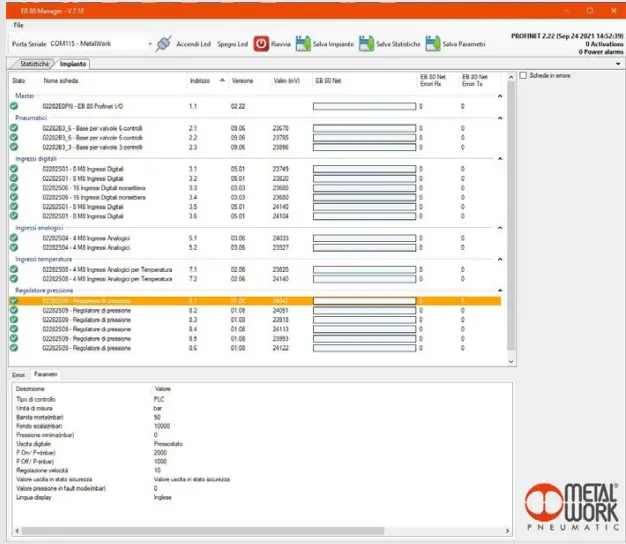This screenshot has width=626, height=544.
Task: Switch to the Statistiche tab
Action: tap(34, 64)
